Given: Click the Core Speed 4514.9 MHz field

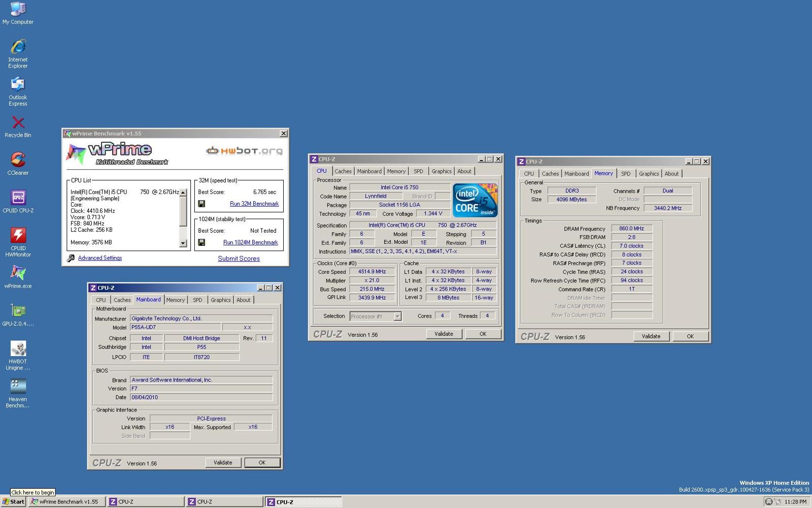Looking at the screenshot, I should point(372,272).
